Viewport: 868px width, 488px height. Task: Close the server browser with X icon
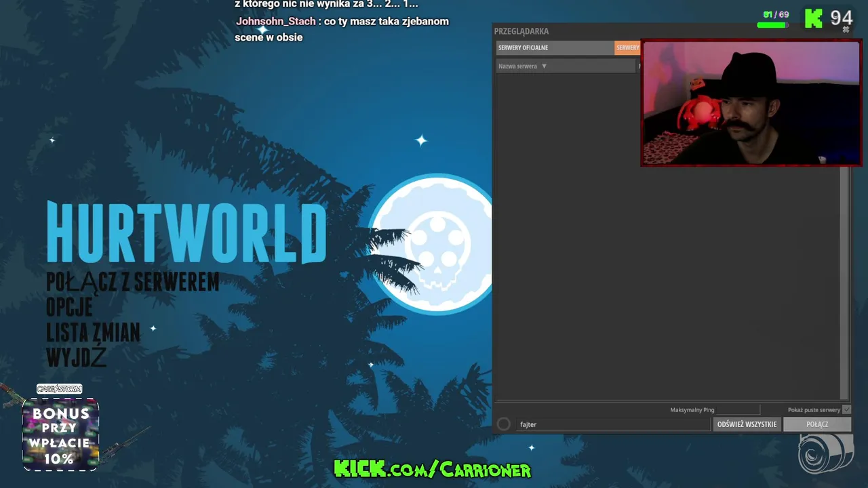[846, 30]
